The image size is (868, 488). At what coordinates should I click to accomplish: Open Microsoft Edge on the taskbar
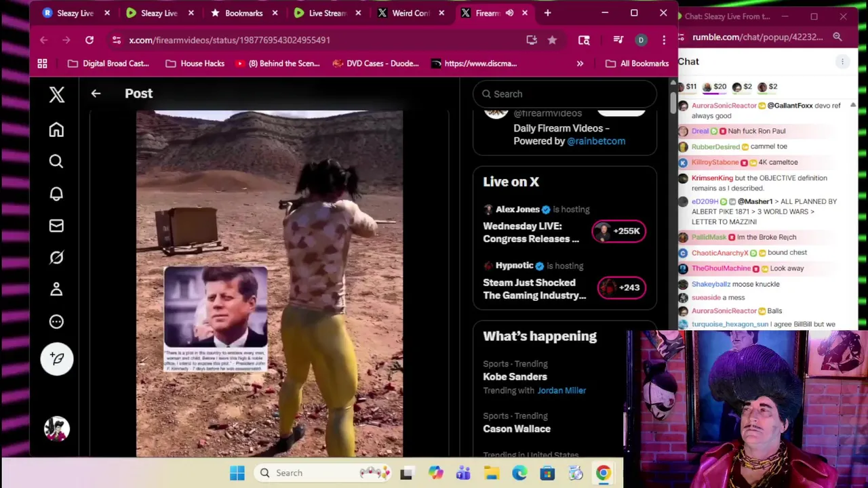click(519, 473)
